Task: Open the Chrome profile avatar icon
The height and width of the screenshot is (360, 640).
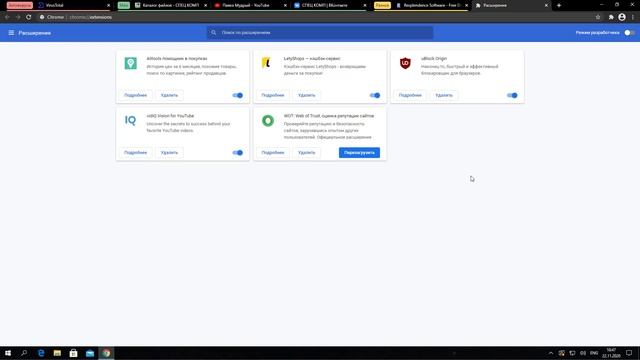Action: (x=622, y=17)
